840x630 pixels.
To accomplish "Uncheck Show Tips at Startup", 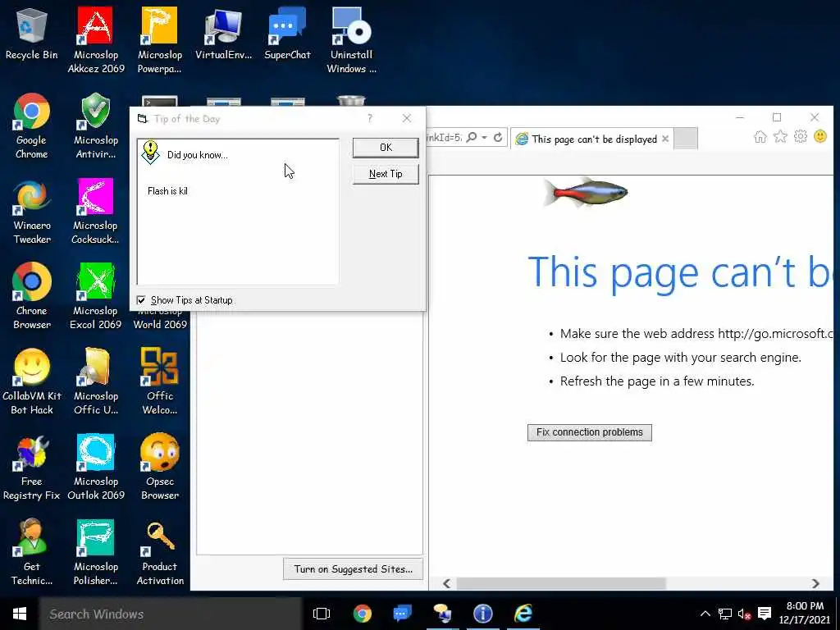I will pyautogui.click(x=141, y=300).
